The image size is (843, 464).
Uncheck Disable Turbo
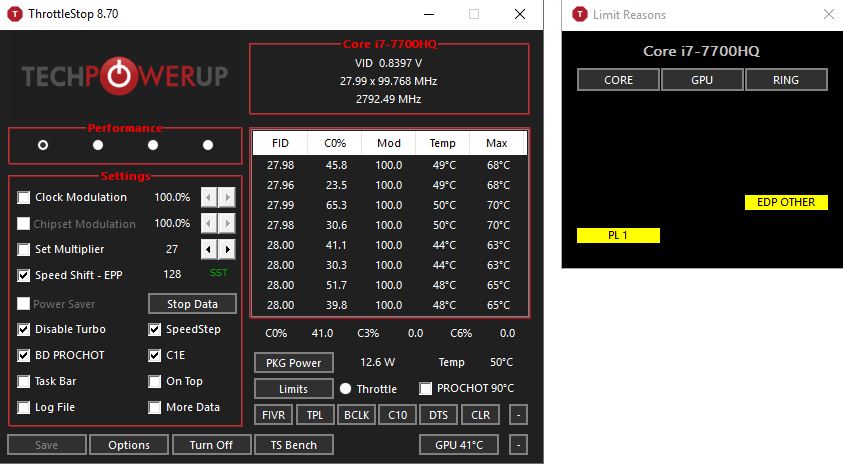(24, 330)
